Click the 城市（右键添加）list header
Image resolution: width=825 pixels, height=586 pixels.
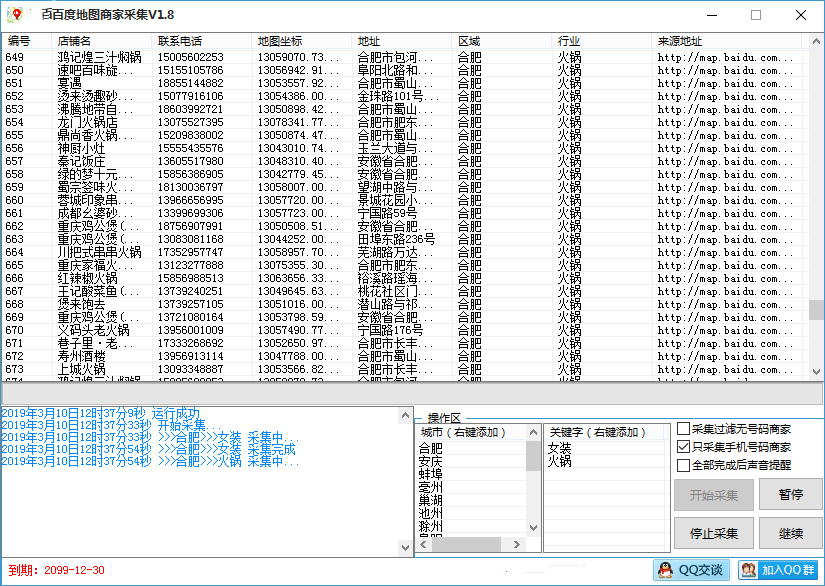coord(471,432)
